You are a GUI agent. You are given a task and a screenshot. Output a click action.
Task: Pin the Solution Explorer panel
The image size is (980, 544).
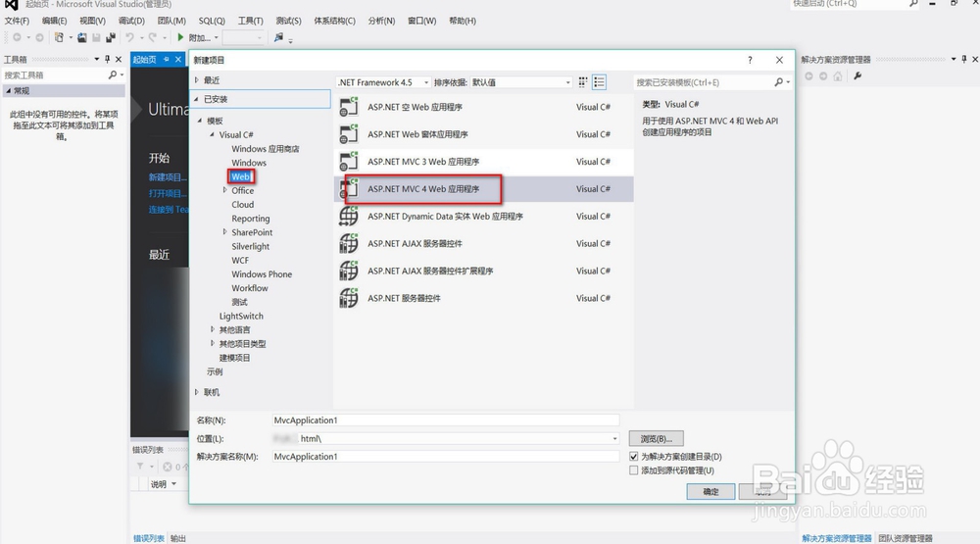tap(963, 60)
